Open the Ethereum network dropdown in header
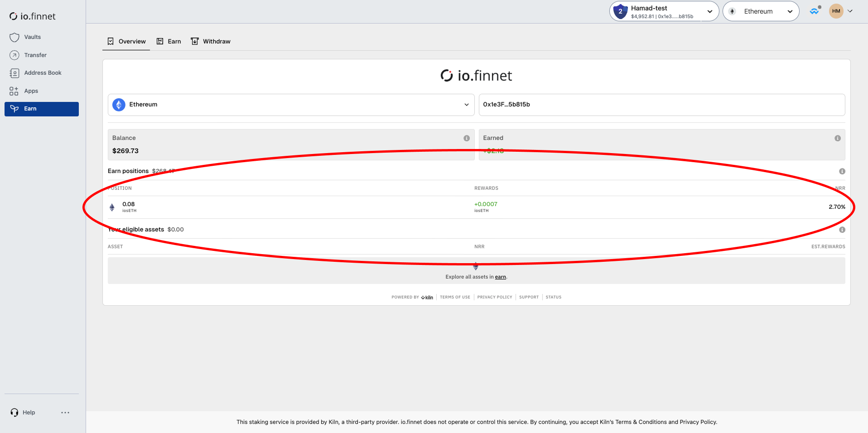Screen dimensions: 868x433 pyautogui.click(x=761, y=11)
